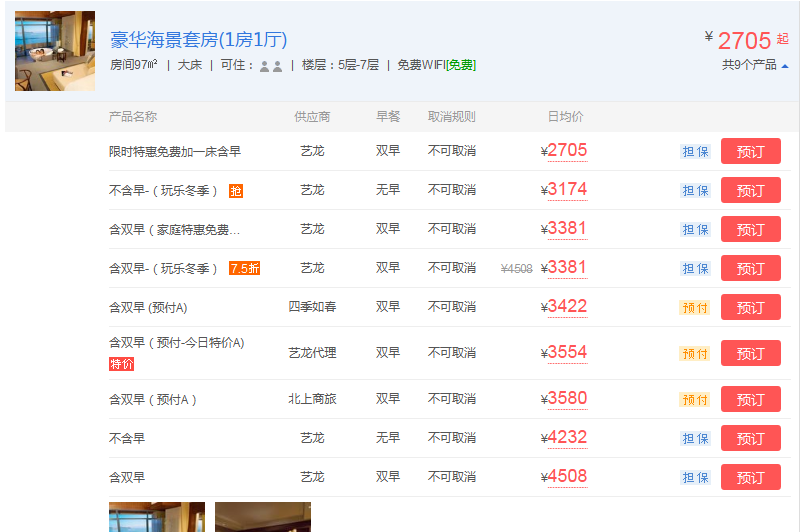803x532 pixels.
Task: Open 含双早(家庭特惠免费… product name
Action: [175, 229]
